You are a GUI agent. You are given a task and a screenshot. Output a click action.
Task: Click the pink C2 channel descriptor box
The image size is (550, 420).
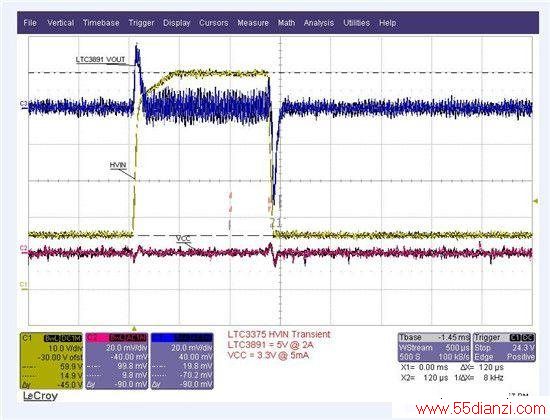click(x=116, y=361)
